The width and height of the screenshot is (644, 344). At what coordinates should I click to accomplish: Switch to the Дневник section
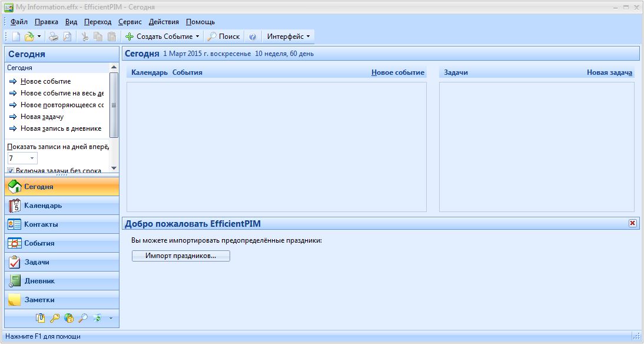coord(62,281)
